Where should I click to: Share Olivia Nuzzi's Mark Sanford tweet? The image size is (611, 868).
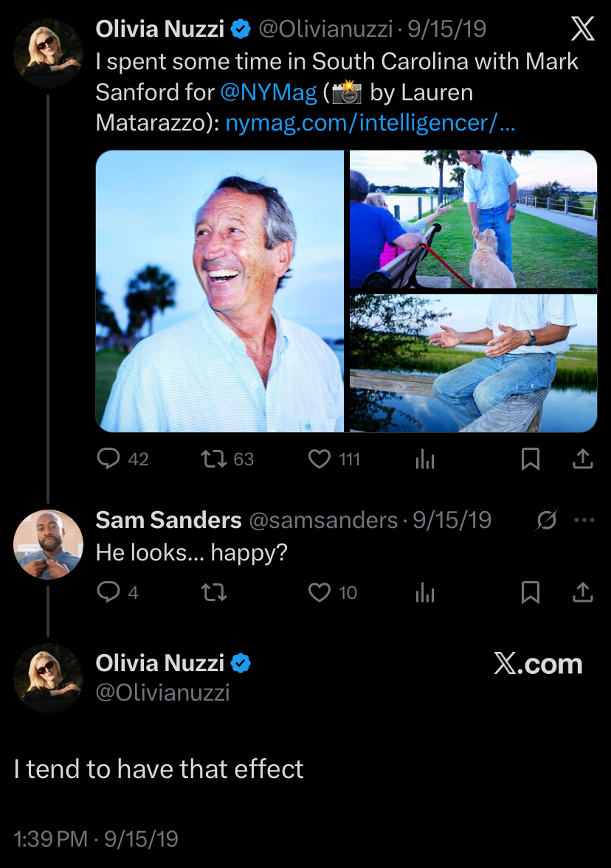coord(583,459)
